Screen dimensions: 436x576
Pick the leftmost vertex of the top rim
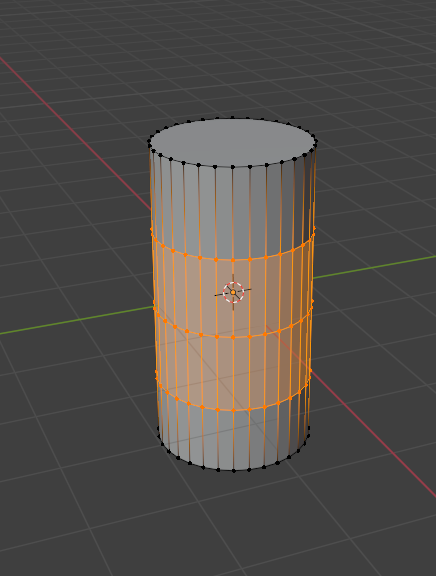pos(149,141)
